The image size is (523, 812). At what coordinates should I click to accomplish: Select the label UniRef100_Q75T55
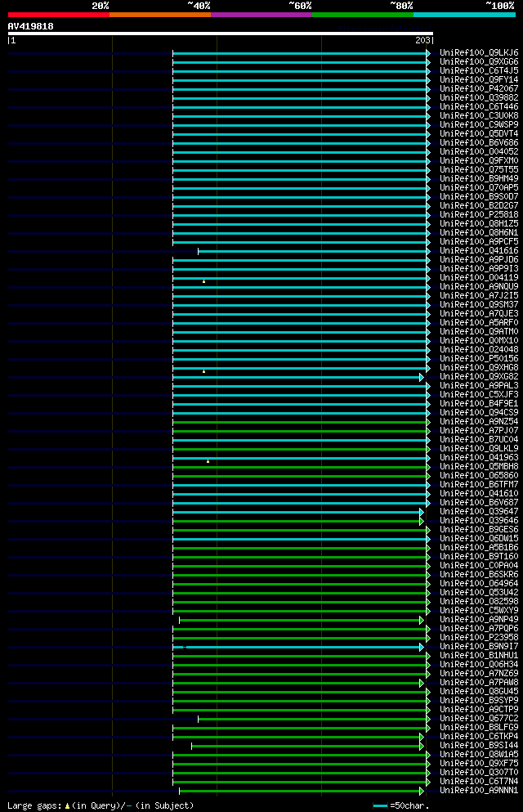pos(479,170)
